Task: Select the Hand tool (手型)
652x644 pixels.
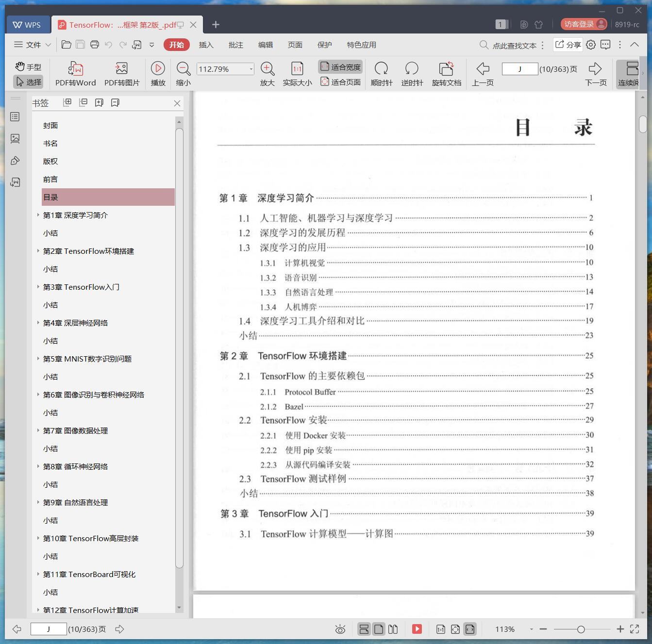Action: coord(28,67)
